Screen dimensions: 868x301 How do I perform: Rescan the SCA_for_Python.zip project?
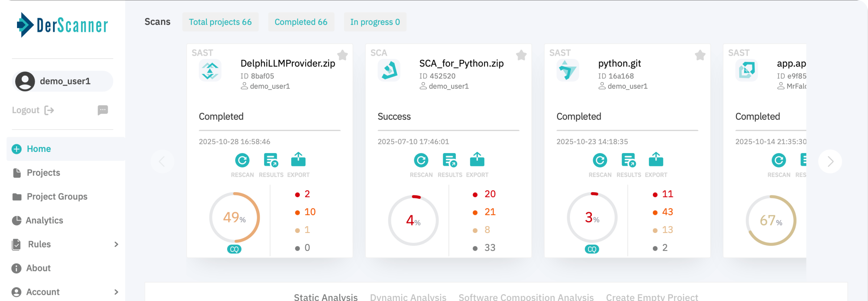[x=421, y=161]
